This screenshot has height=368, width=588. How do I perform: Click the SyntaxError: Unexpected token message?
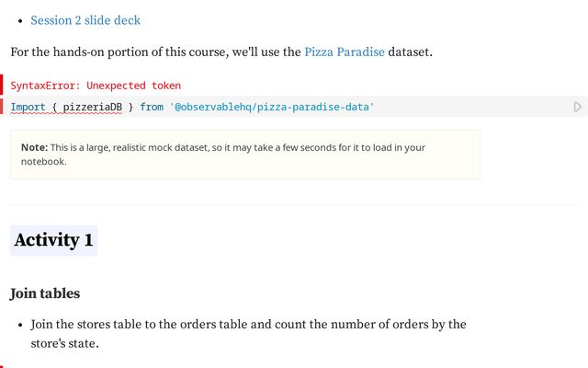point(83,86)
